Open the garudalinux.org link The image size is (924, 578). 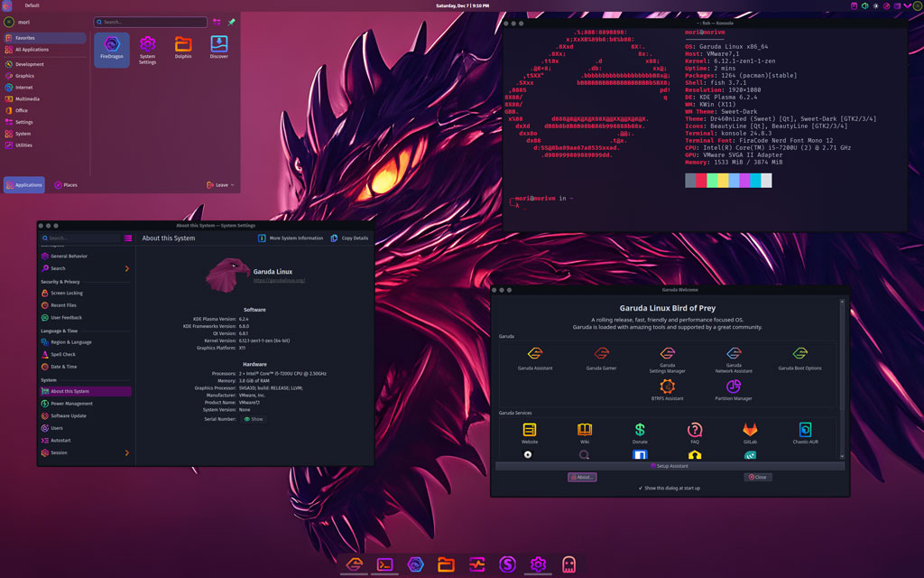279,281
